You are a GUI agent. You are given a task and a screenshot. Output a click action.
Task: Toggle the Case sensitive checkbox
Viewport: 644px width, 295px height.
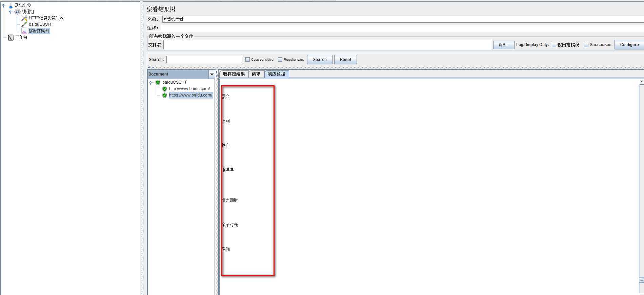click(x=247, y=60)
